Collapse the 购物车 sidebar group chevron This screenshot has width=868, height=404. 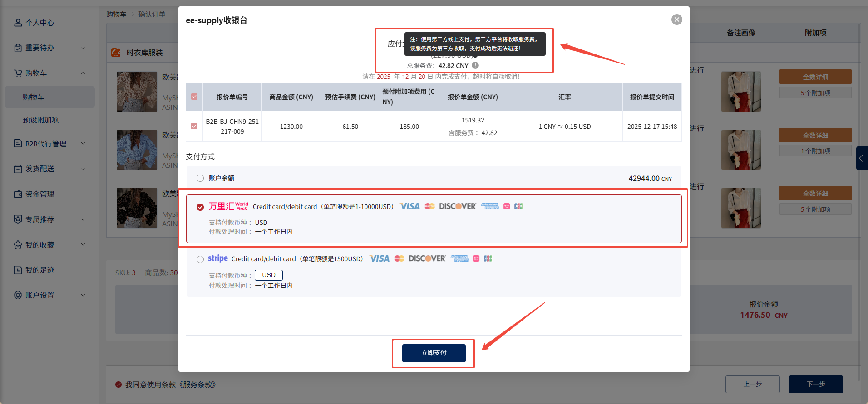83,73
